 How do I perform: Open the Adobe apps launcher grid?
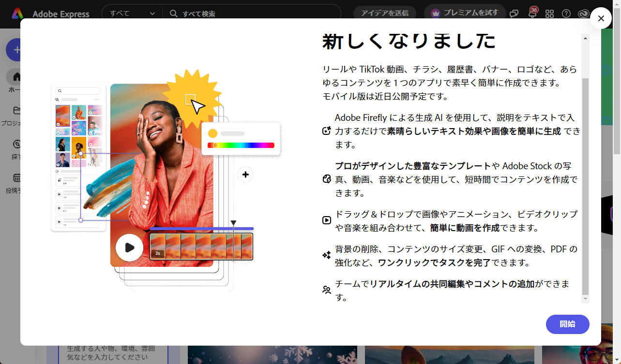(549, 14)
